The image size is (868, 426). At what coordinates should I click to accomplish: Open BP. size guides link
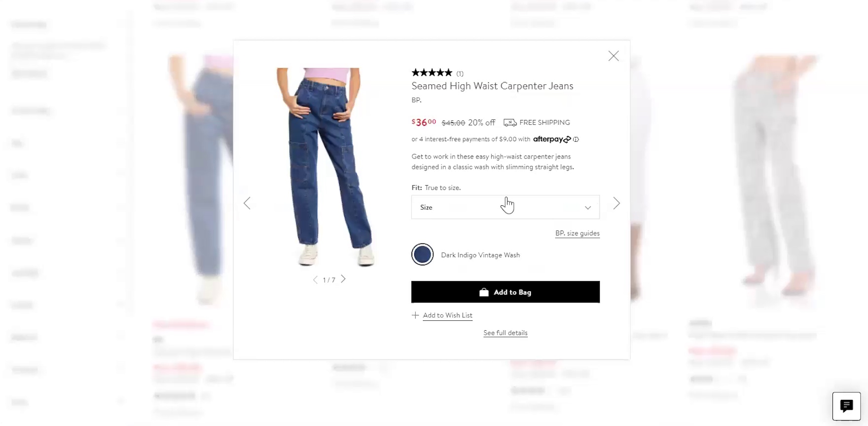578,233
